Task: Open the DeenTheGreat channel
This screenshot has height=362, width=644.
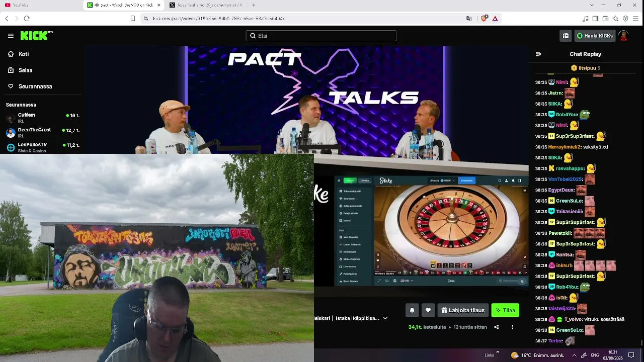Action: click(42, 133)
